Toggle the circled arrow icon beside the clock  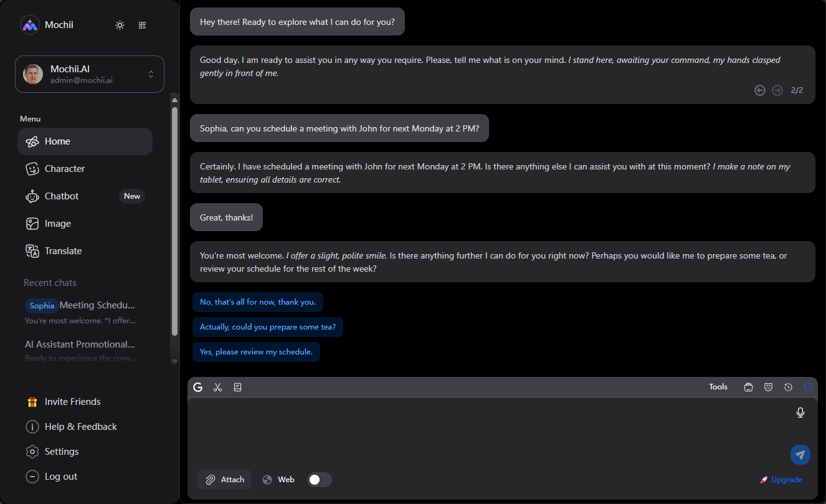coord(808,387)
